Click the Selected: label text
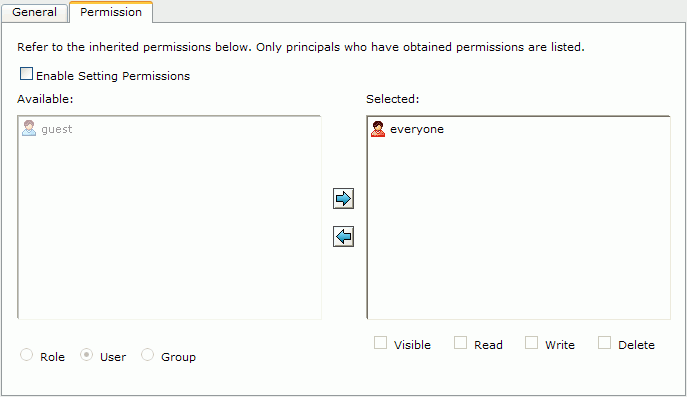 point(393,99)
